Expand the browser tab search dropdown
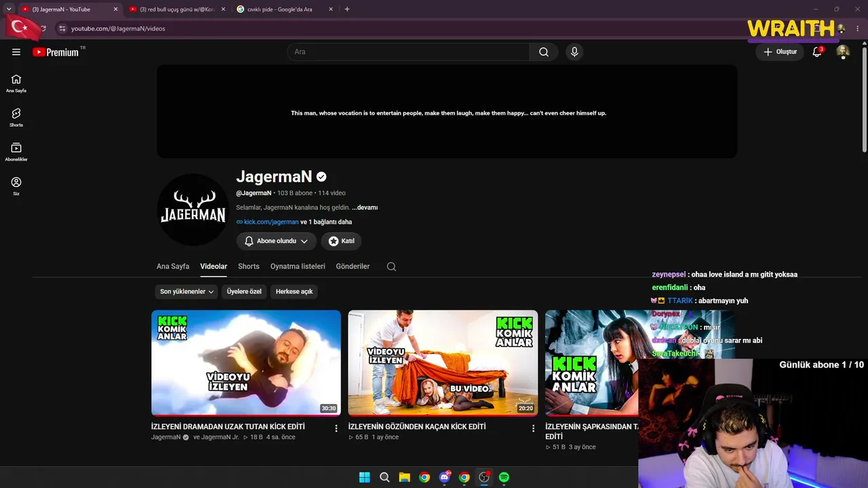 pos(9,9)
